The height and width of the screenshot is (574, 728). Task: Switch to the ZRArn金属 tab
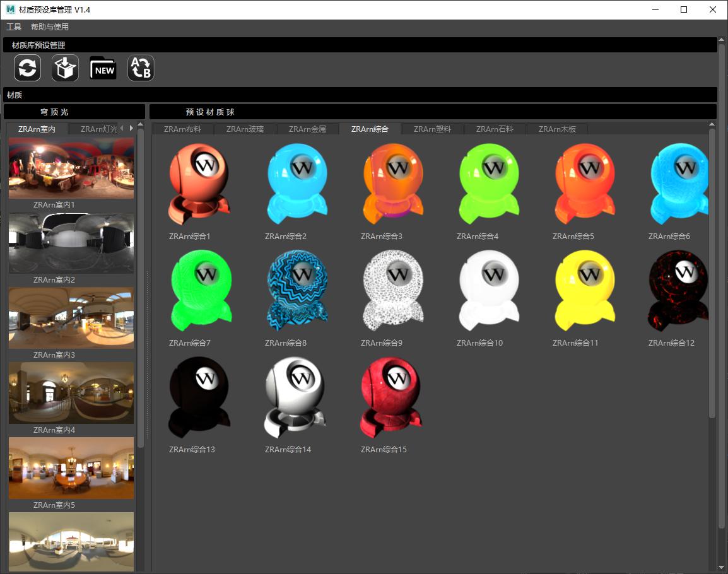click(x=308, y=129)
